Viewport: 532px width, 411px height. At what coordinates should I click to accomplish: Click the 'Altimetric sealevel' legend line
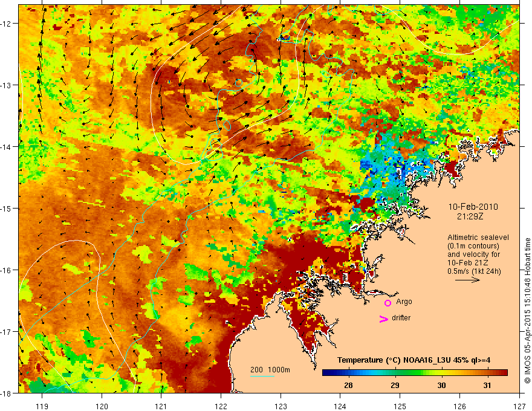click(x=478, y=238)
